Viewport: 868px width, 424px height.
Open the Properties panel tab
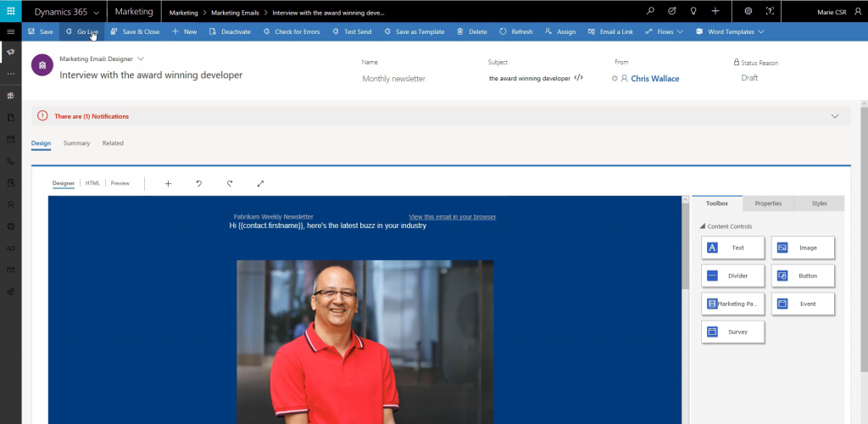(x=768, y=204)
